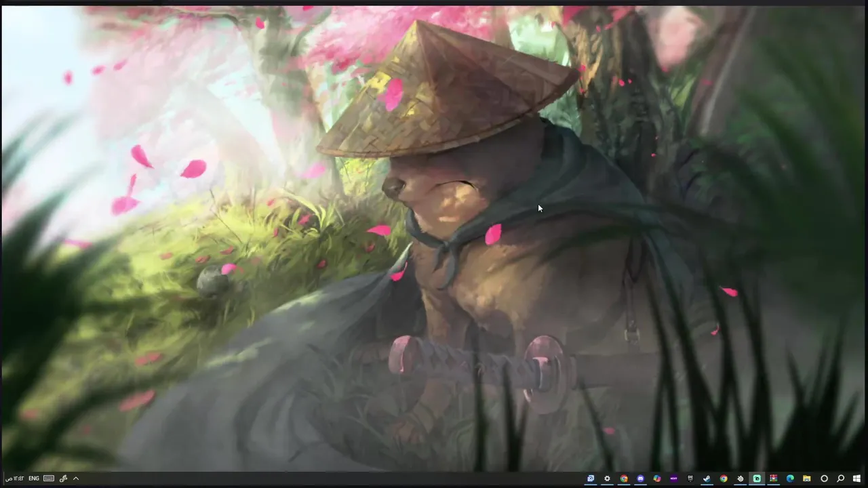Launch Microsoft Edge from taskbar
This screenshot has width=868, height=488.
(790, 479)
